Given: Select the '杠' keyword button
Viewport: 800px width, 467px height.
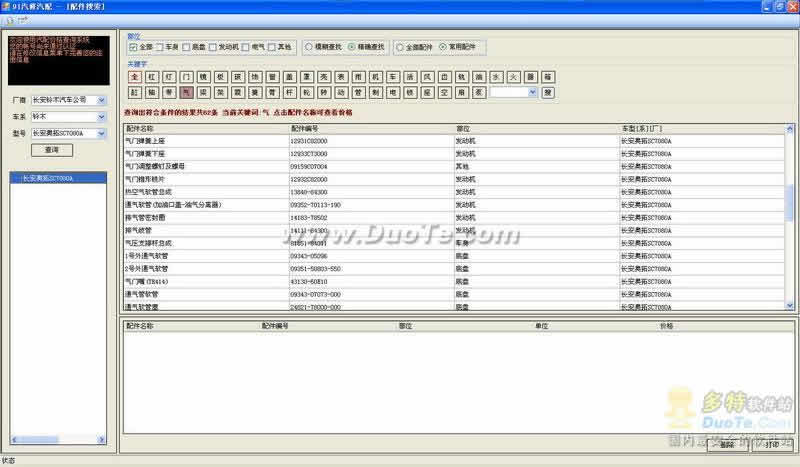Looking at the screenshot, I should [152, 77].
